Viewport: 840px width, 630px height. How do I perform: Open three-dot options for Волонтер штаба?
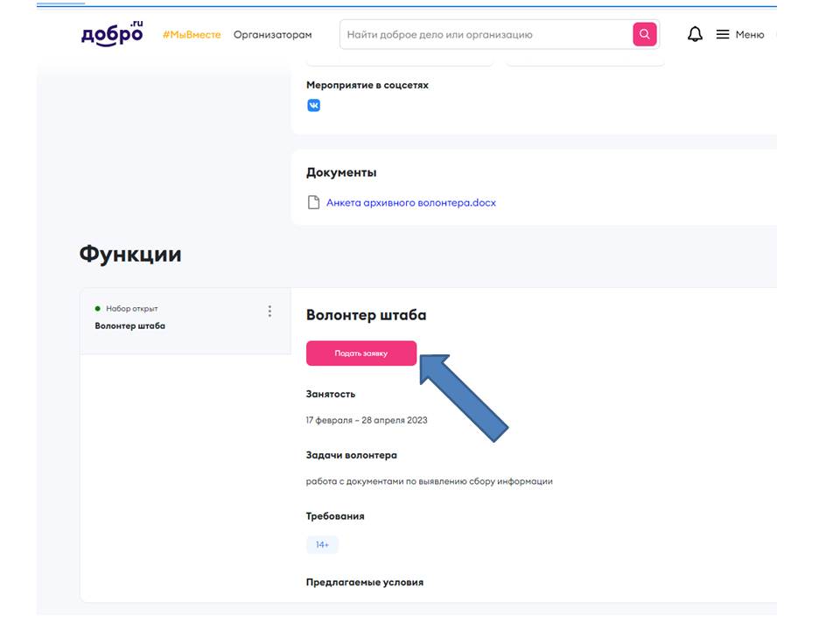269,311
